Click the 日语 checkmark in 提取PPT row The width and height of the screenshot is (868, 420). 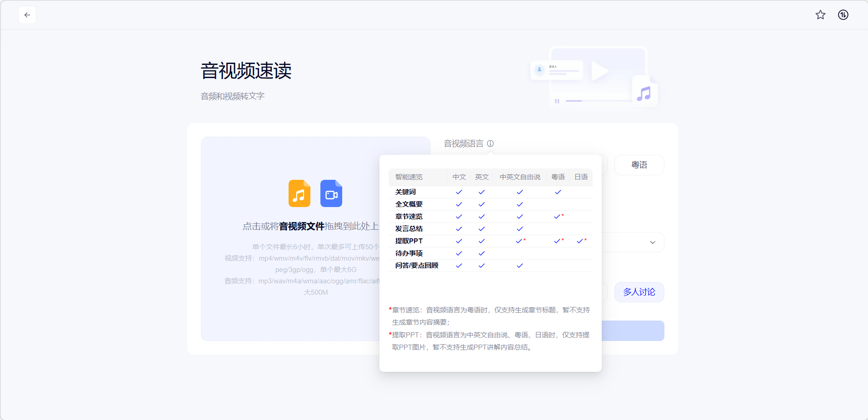click(x=580, y=241)
